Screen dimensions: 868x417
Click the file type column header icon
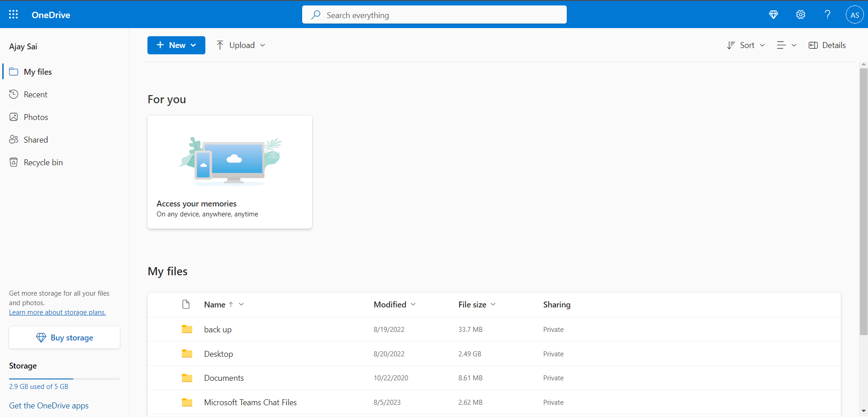pyautogui.click(x=186, y=304)
